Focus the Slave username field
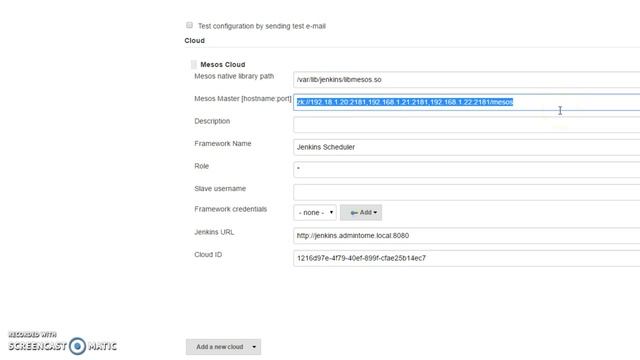 tap(467, 192)
